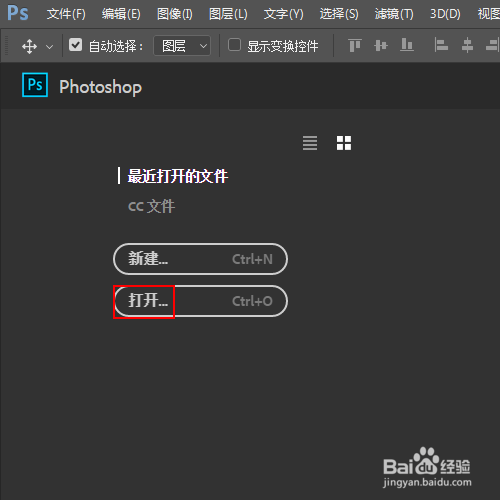Viewport: 500px width, 500px height.
Task: Select the 最近打开的文件 tab
Action: click(x=178, y=176)
